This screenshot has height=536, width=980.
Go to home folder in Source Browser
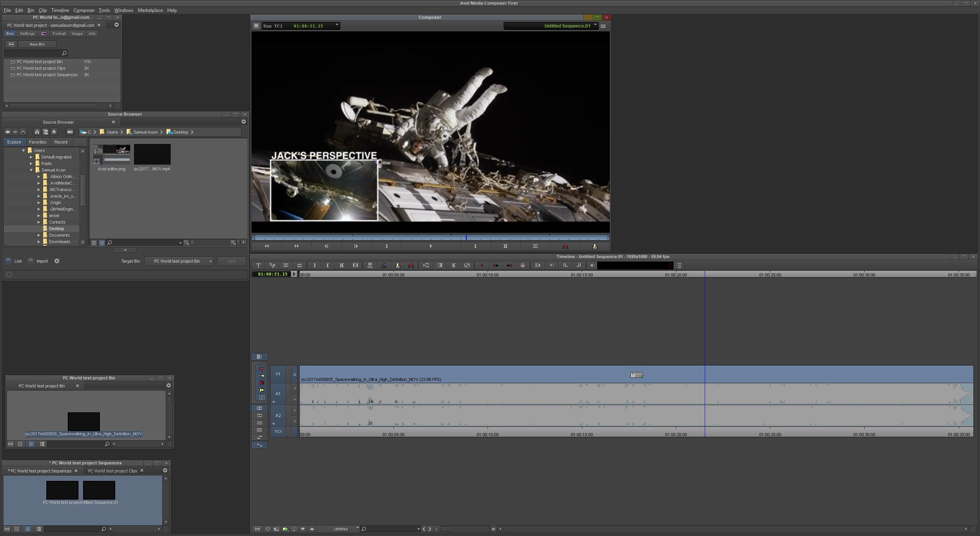[37, 132]
